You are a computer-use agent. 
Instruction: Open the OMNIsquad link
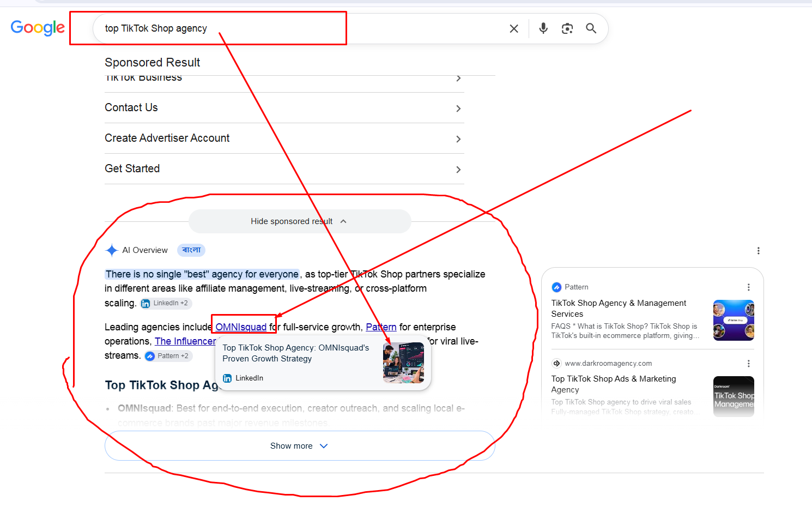[x=241, y=327]
